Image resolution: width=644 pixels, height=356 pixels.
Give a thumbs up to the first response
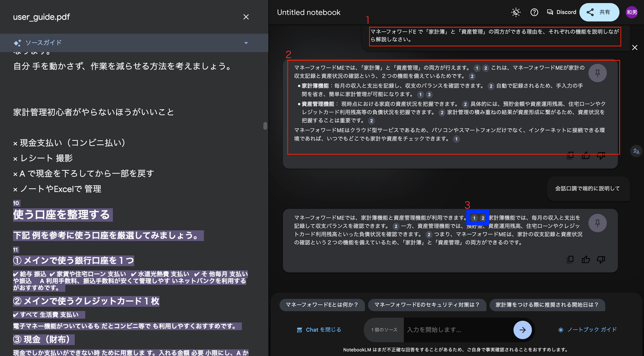(x=585, y=155)
